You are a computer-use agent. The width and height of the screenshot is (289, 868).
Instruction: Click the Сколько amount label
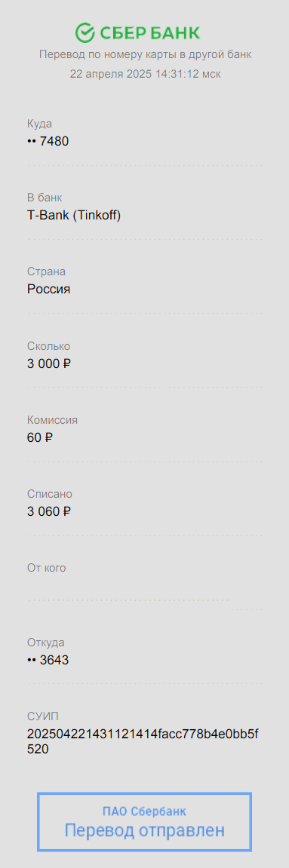(49, 346)
